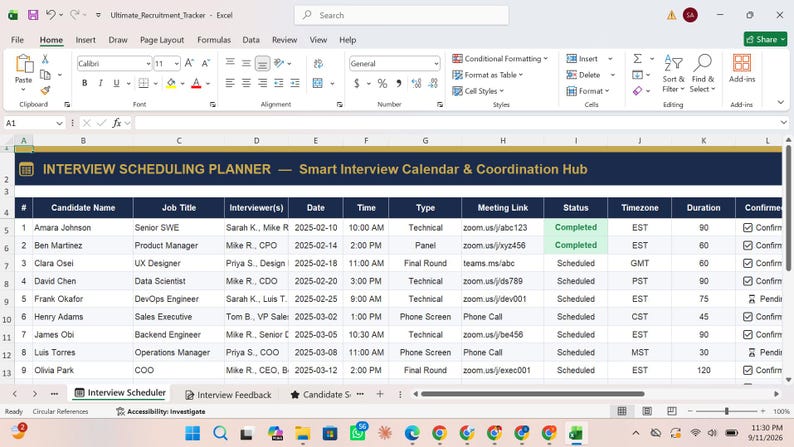The image size is (794, 447).
Task: Open the font size dropdown
Action: point(176,64)
